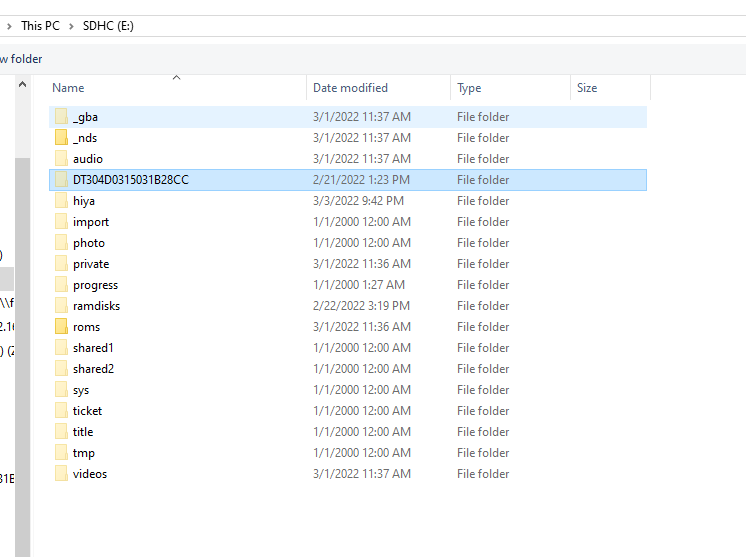Click the shared1 folder icon

point(61,348)
